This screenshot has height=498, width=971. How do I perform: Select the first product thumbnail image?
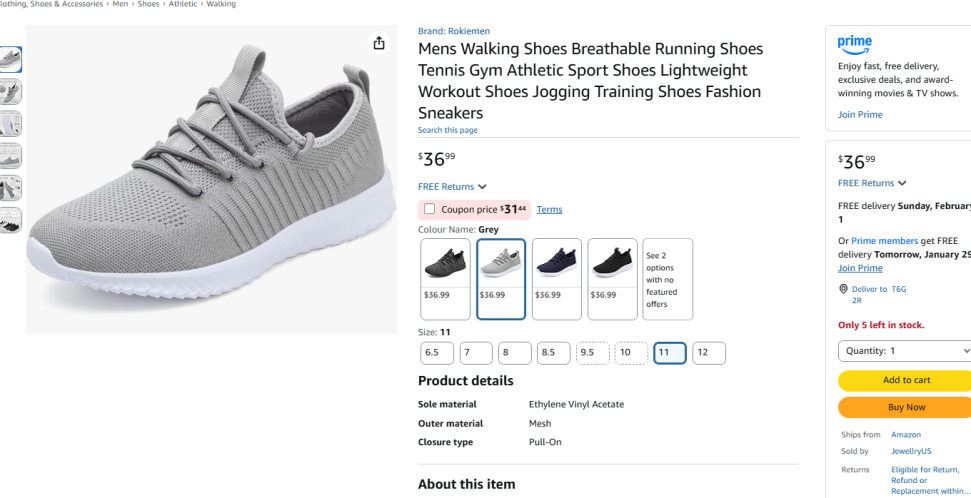[11, 59]
